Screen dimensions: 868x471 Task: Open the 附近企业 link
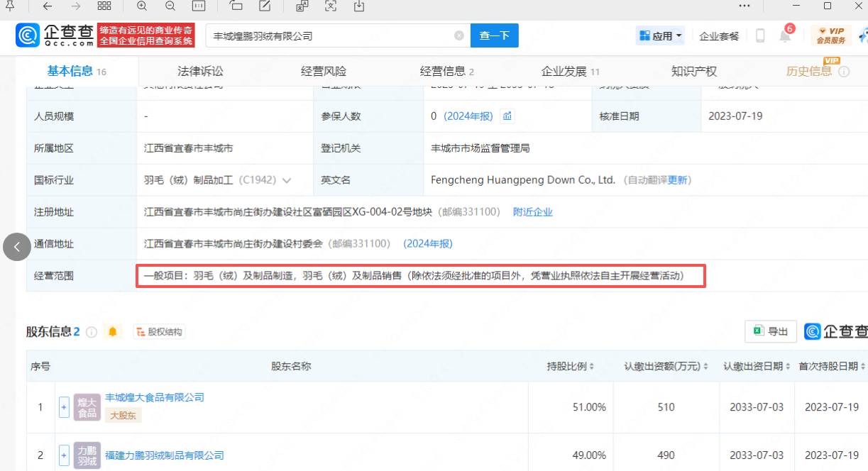click(x=532, y=212)
